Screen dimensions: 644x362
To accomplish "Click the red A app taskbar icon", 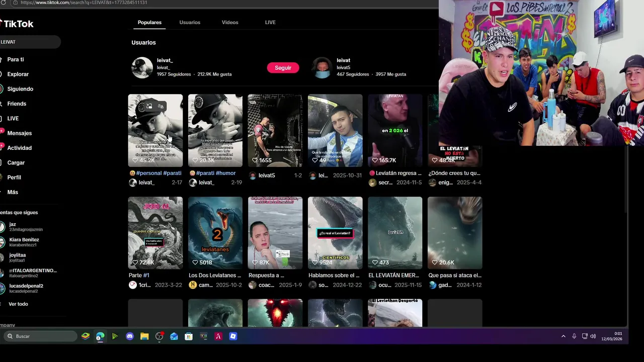I will (x=218, y=336).
